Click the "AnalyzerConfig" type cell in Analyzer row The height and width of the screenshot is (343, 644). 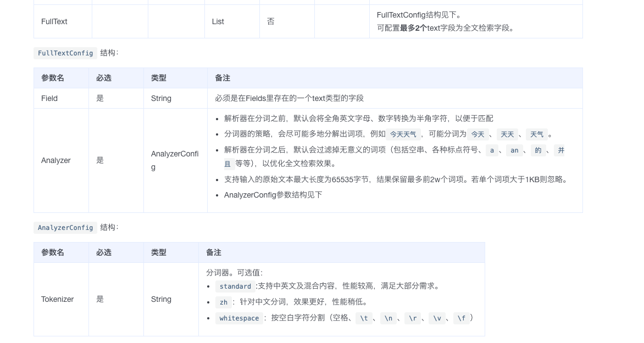175,160
